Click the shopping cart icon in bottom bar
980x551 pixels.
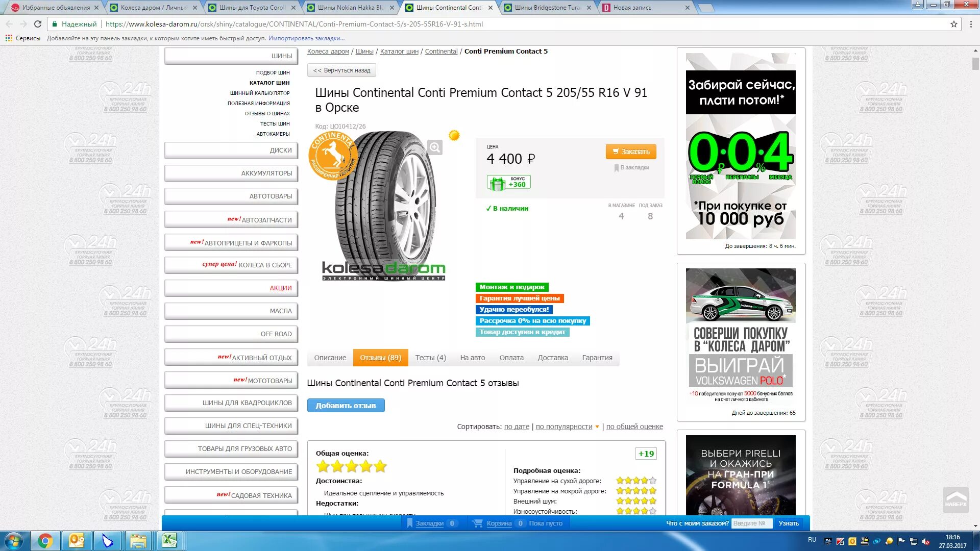click(x=477, y=523)
